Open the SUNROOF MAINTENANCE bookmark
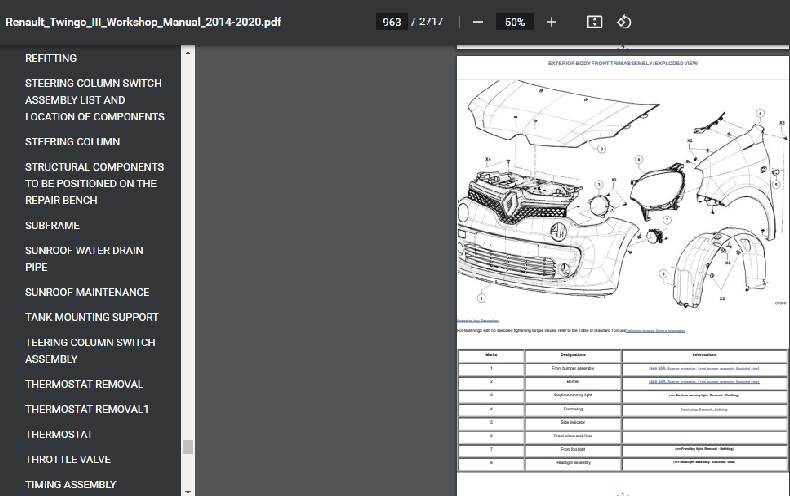Image resolution: width=790 pixels, height=496 pixels. [87, 292]
